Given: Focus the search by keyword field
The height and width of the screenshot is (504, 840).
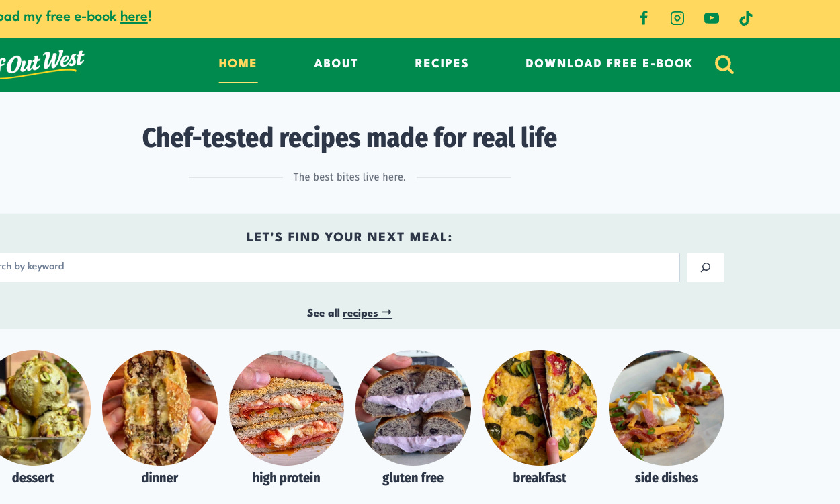Looking at the screenshot, I should coord(339,267).
